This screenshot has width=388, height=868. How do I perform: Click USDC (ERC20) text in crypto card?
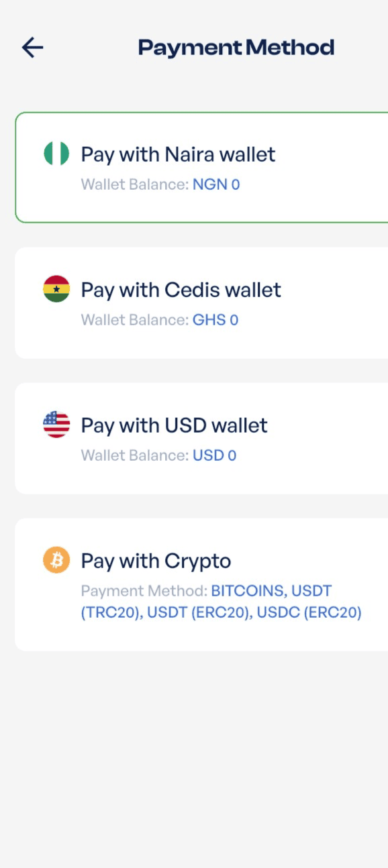coord(308,612)
